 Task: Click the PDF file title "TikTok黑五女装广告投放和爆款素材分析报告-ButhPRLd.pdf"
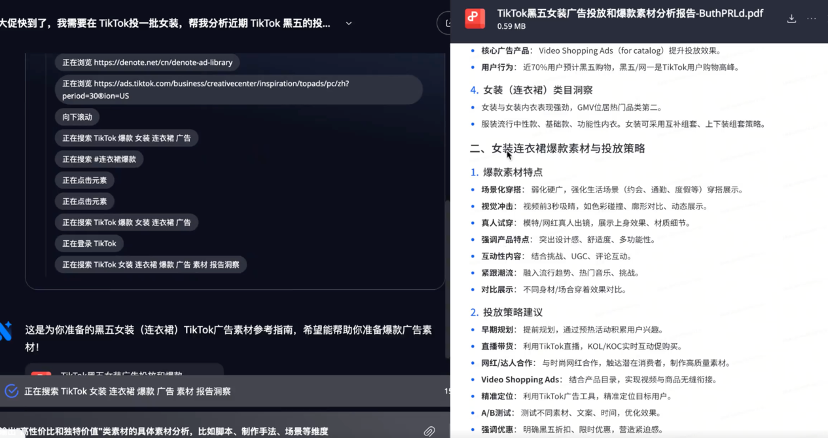point(630,13)
